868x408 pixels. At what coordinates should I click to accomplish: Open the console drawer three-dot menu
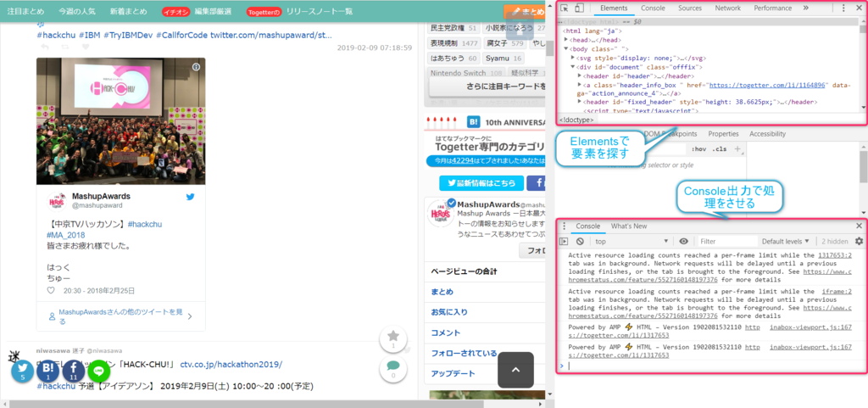coord(564,226)
